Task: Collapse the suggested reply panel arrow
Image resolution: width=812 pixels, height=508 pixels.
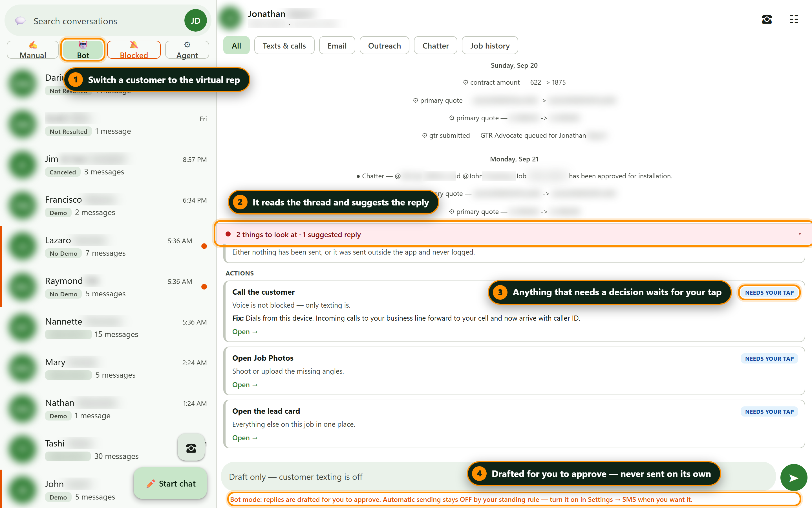Action: (800, 234)
